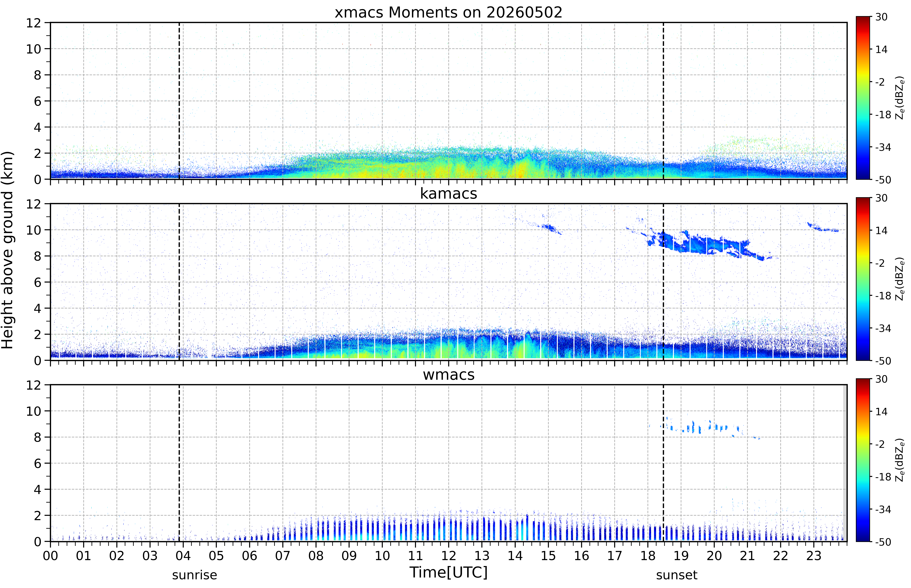Click the "10" height tick of wmacs panel
Image resolution: width=911 pixels, height=588 pixels.
pos(34,411)
